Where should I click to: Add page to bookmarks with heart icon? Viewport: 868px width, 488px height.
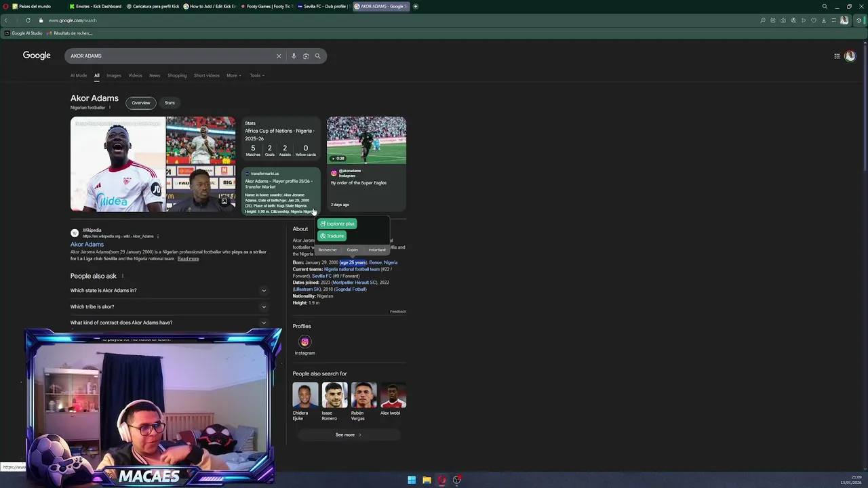tap(814, 20)
